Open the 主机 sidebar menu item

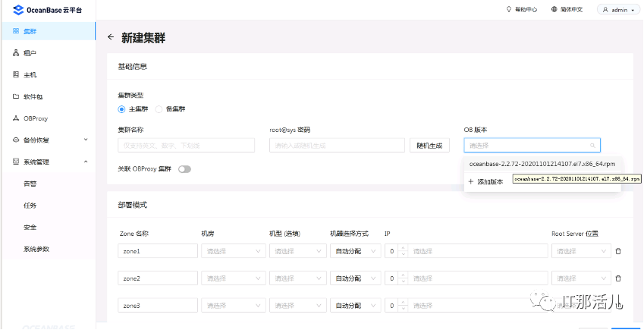48,75
